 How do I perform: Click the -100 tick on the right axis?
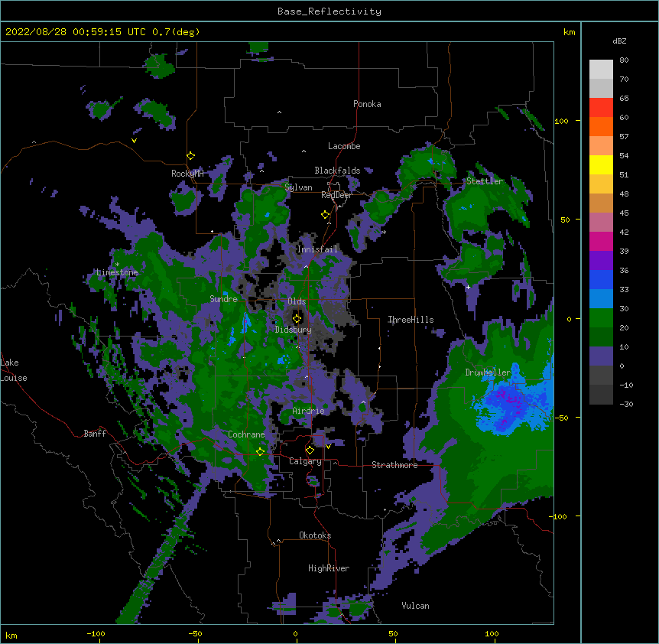pos(559,516)
